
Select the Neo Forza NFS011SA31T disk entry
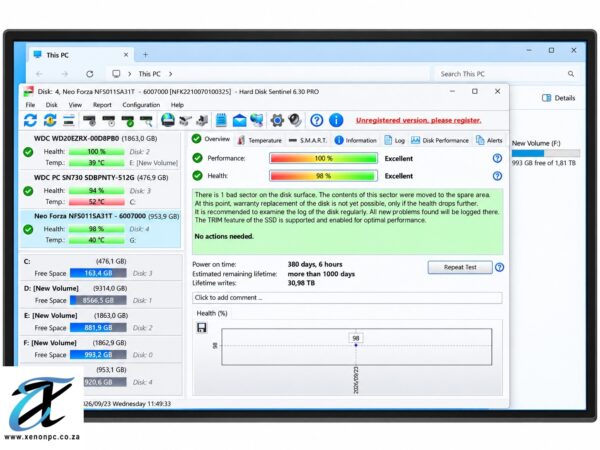100,228
